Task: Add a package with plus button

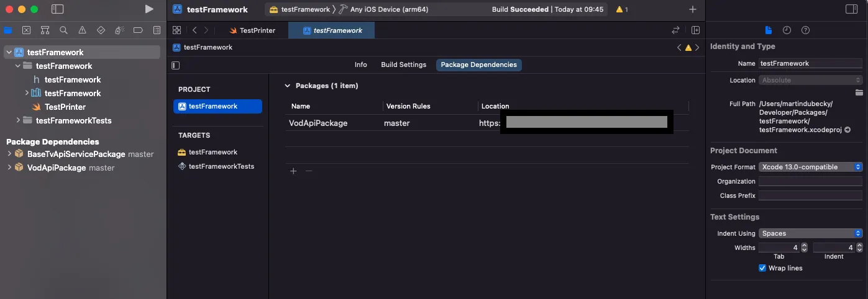Action: pyautogui.click(x=293, y=171)
